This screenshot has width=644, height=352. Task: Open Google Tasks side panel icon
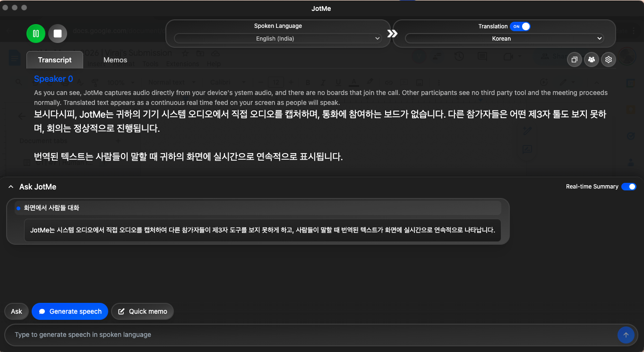pyautogui.click(x=630, y=136)
